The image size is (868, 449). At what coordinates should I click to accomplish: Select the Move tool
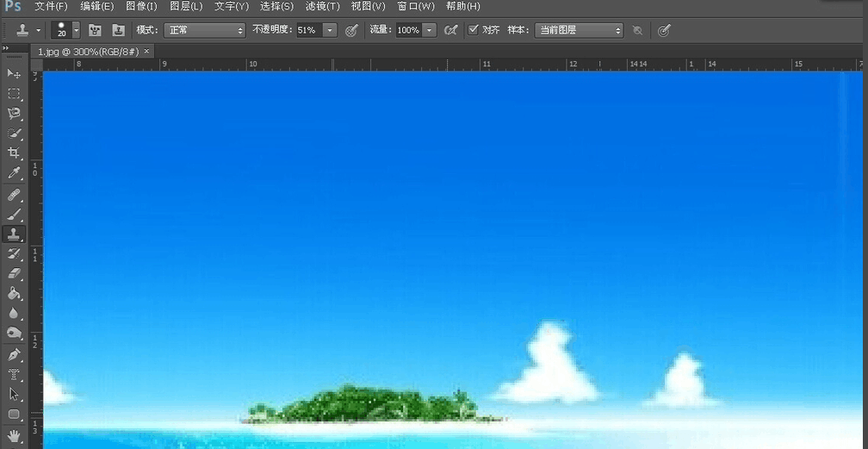click(14, 74)
